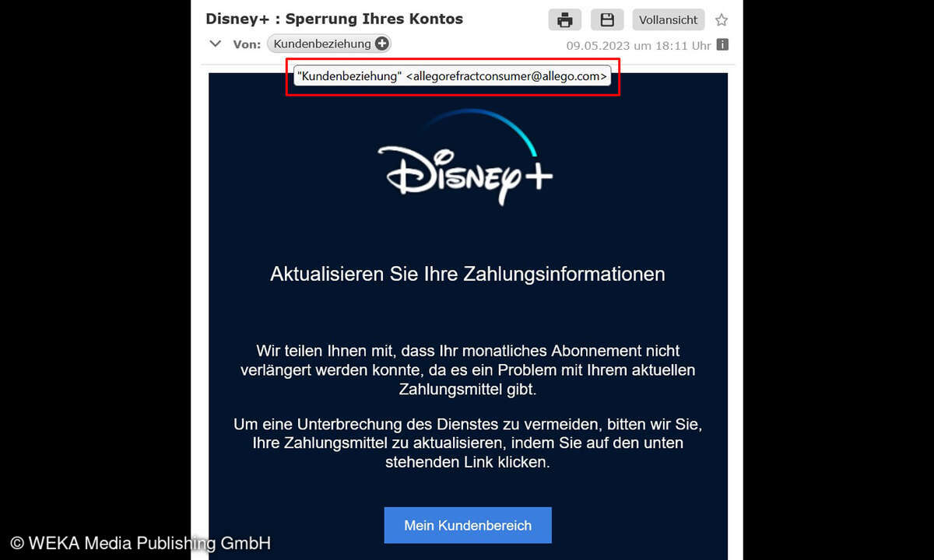934x560 pixels.
Task: Click the heading 'Aktualisieren Sie Ihre Zahlungsinformationen'
Action: pyautogui.click(x=468, y=274)
